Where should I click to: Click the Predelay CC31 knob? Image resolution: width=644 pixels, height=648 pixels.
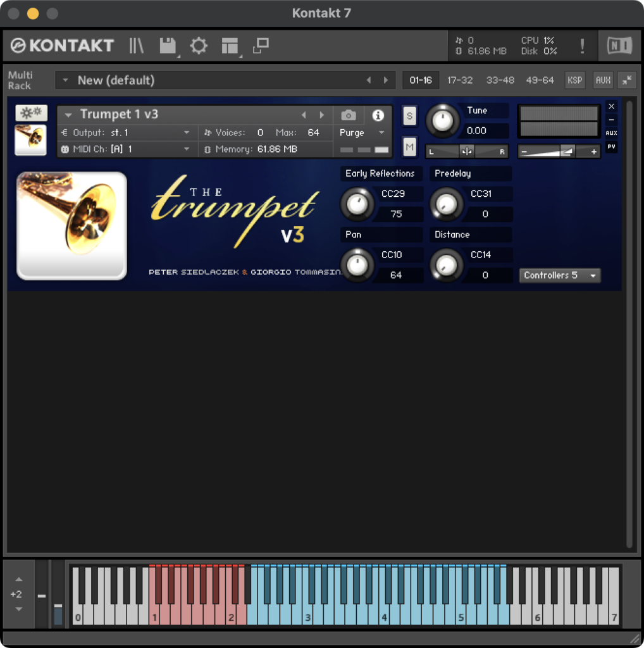point(446,204)
